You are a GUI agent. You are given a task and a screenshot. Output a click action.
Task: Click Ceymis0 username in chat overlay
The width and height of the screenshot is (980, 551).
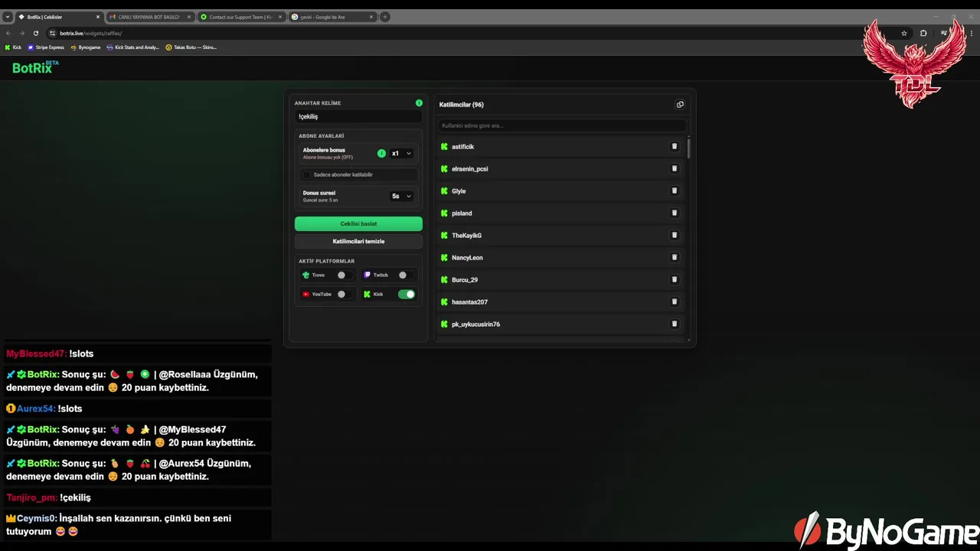click(x=36, y=518)
